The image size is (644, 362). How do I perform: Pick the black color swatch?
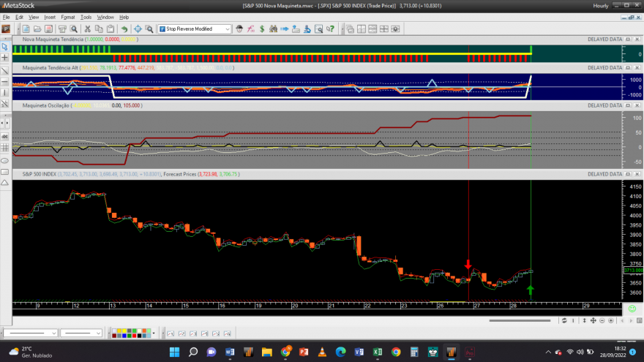[x=139, y=336]
